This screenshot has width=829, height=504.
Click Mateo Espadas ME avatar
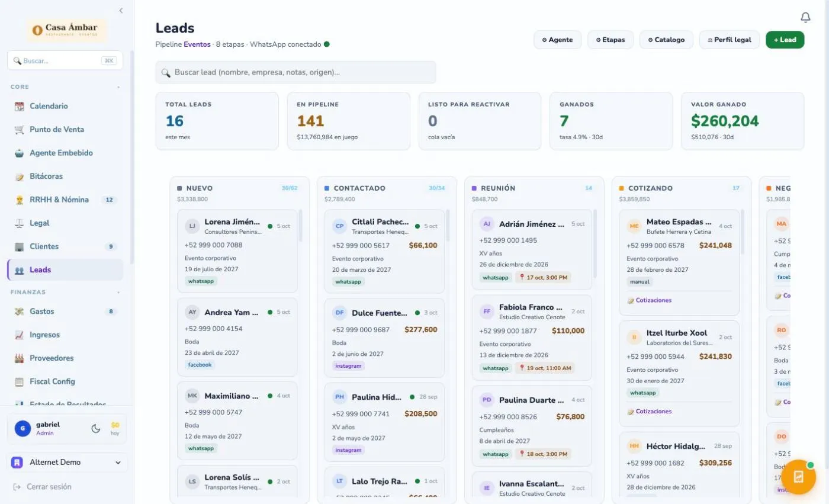click(x=634, y=226)
